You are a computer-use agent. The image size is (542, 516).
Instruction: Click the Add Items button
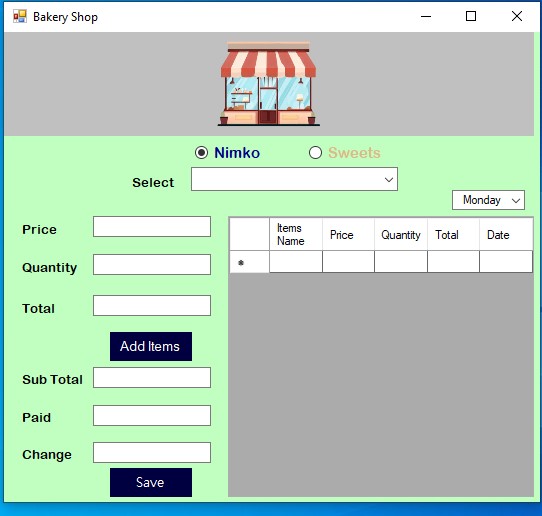pos(151,347)
